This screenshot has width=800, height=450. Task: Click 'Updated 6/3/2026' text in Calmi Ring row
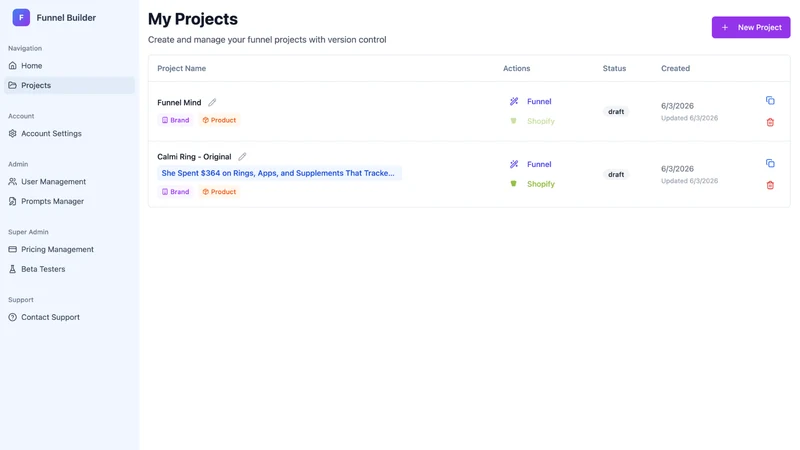coord(689,181)
